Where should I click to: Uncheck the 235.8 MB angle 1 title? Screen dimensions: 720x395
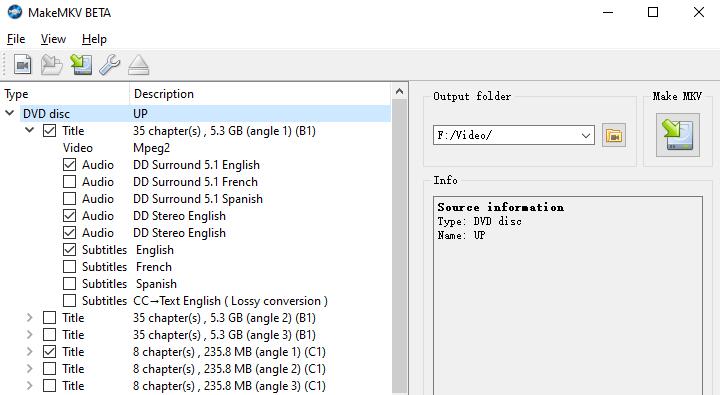click(49, 352)
